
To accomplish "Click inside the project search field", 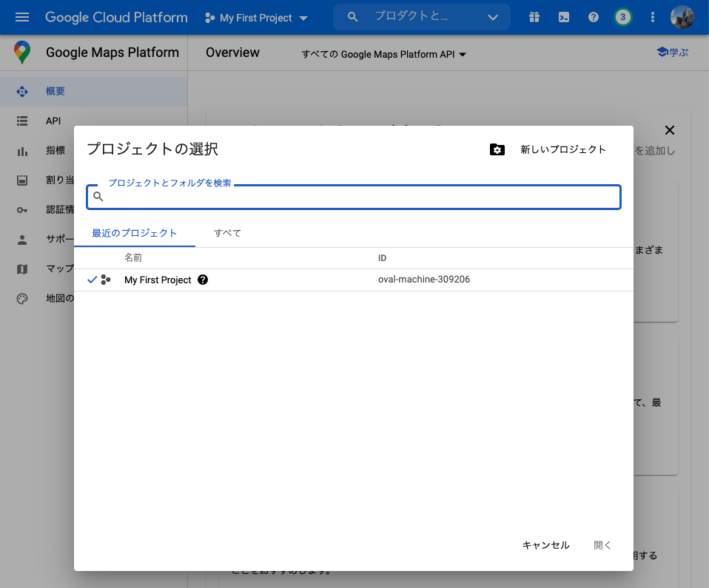I will pyautogui.click(x=353, y=196).
